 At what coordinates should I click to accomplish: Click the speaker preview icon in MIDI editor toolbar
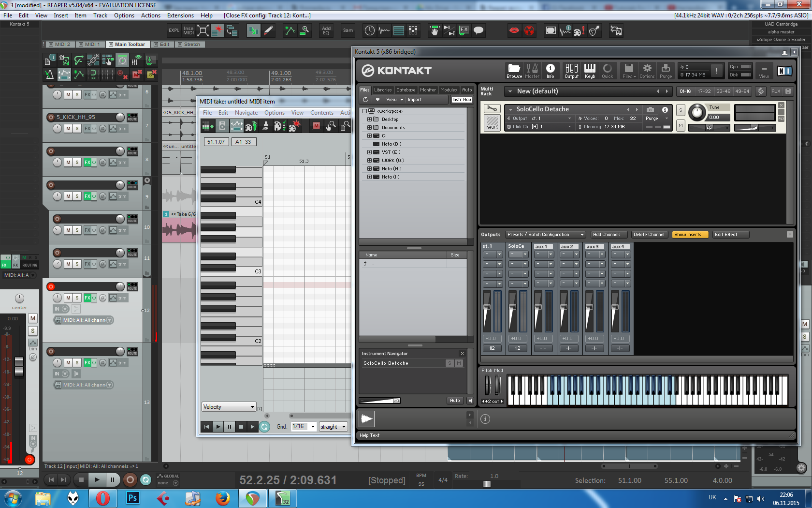pos(222,126)
